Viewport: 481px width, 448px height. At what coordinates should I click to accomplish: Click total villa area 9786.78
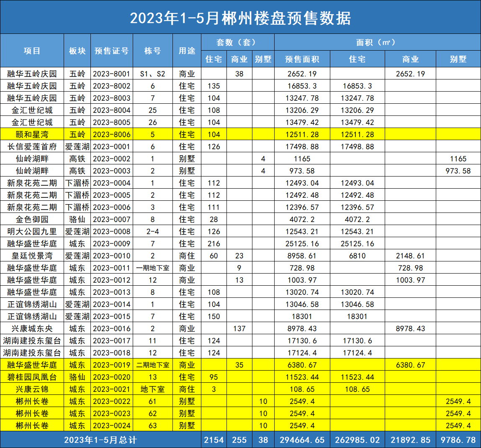pos(458,440)
